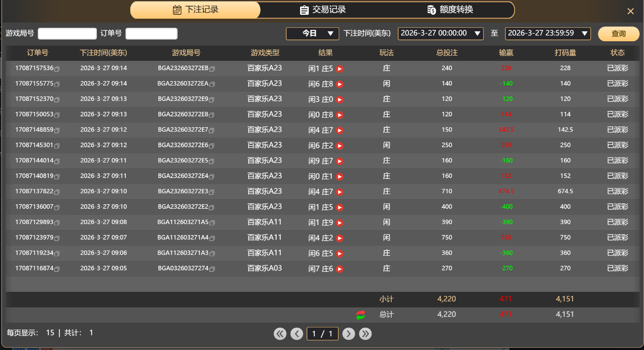Jump to first page with double-left arrow

280,333
